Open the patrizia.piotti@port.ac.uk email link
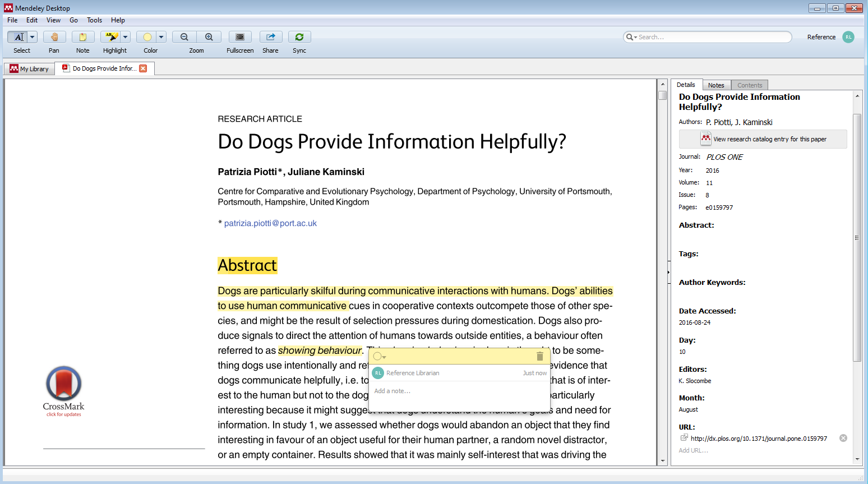868x484 pixels. coord(270,223)
